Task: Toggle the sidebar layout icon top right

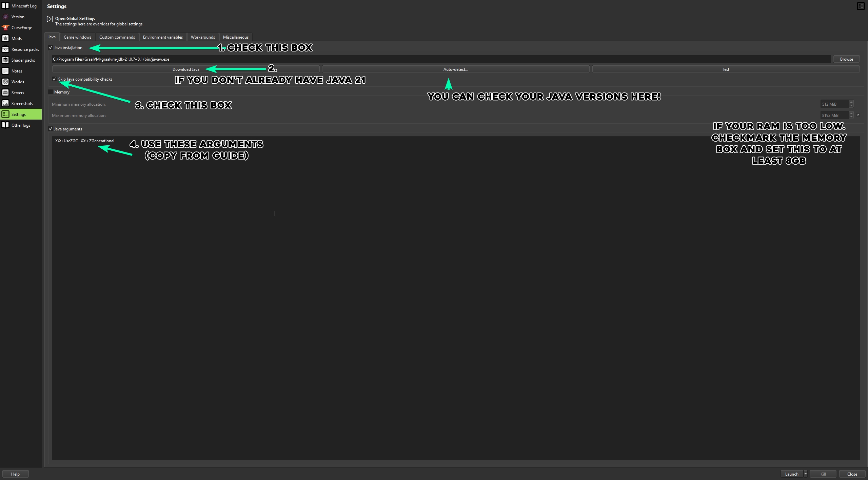Action: coord(860,6)
